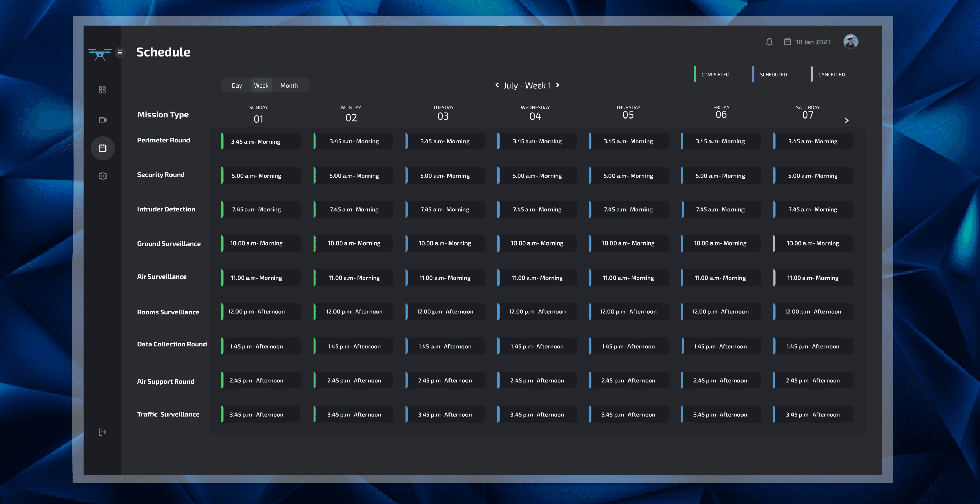Viewport: 980px width, 504px height.
Task: Open the user profile avatar
Action: click(x=851, y=42)
